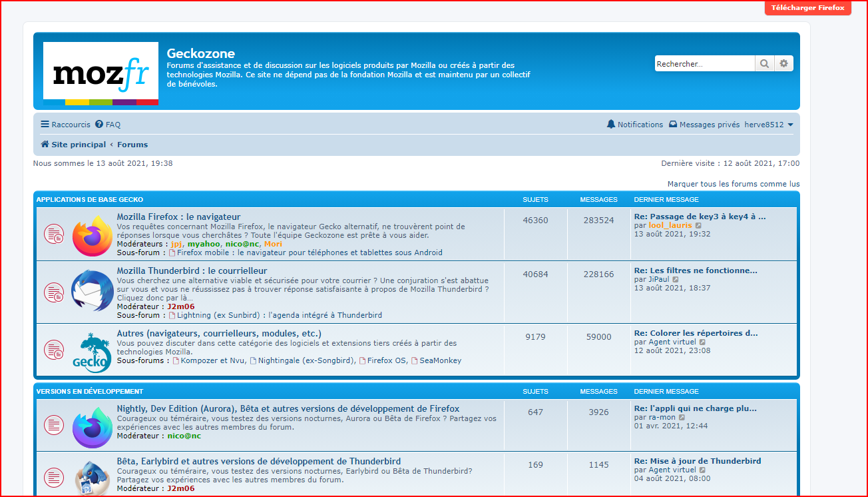The width and height of the screenshot is (868, 497).
Task: Open the FAQ page
Action: 108,125
